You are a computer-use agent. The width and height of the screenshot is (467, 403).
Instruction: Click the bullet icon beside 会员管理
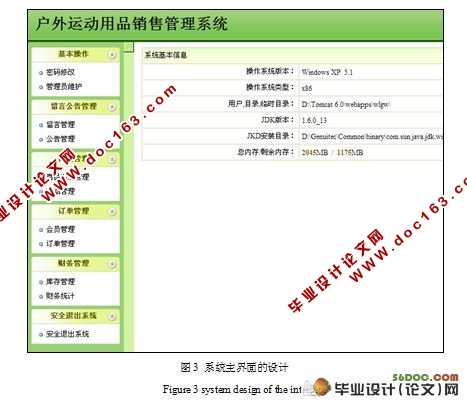(41, 230)
